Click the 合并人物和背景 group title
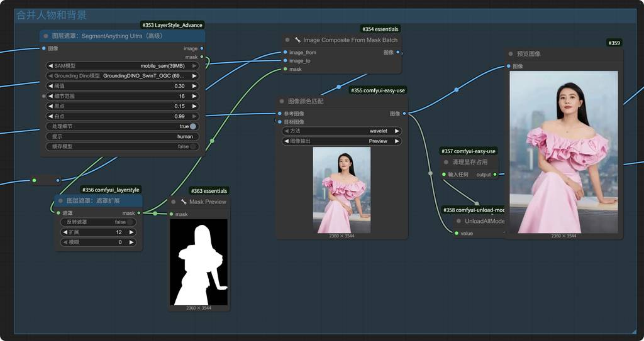The width and height of the screenshot is (644, 341). tap(52, 15)
